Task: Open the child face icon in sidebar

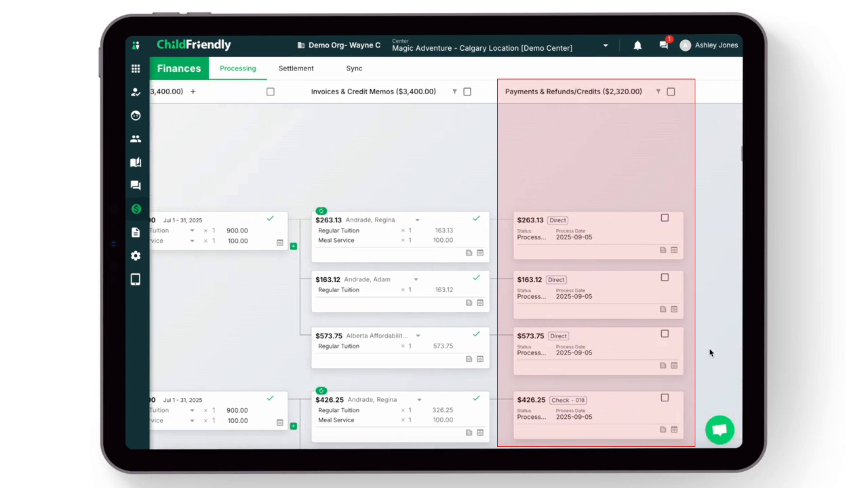Action: tap(135, 115)
